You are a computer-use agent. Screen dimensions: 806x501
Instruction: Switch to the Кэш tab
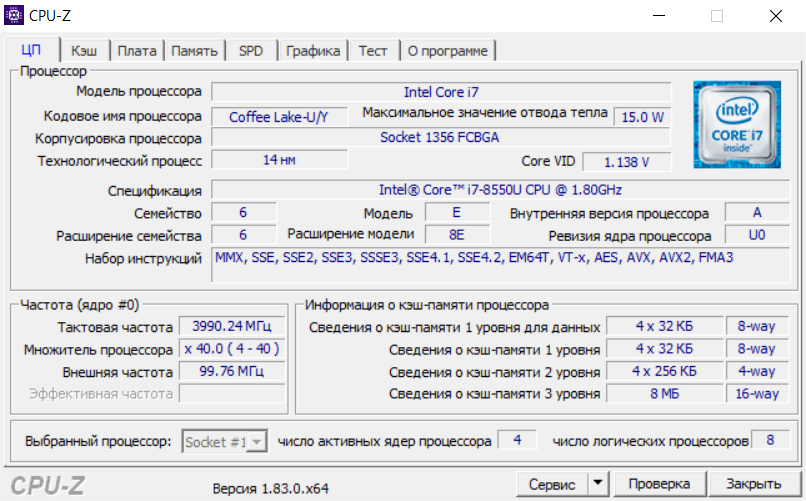pyautogui.click(x=84, y=51)
